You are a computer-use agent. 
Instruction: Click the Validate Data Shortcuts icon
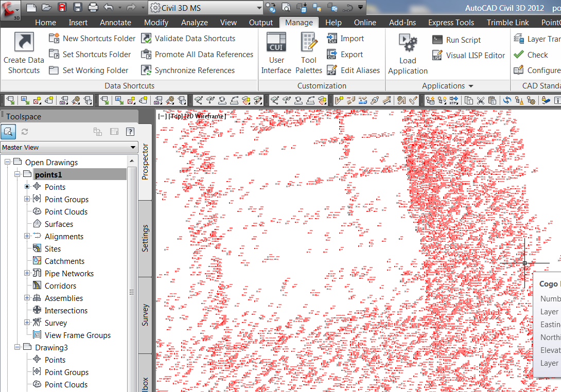coord(146,38)
